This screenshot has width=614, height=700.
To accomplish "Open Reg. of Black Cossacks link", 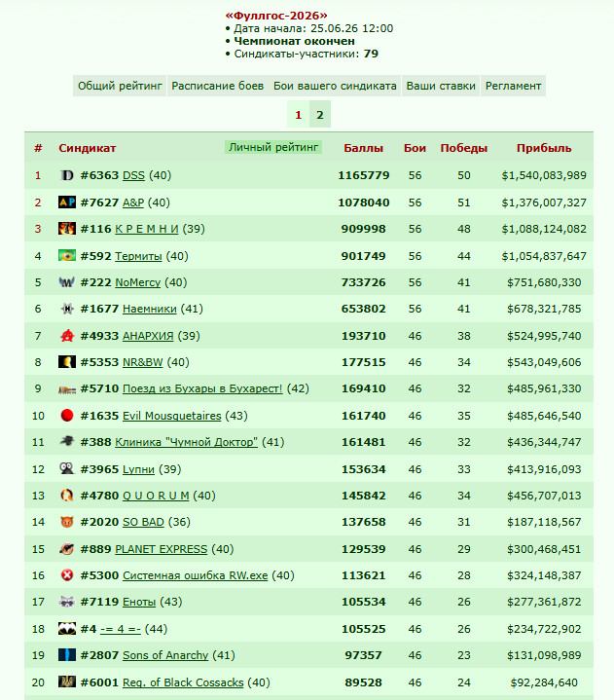I will point(183,682).
